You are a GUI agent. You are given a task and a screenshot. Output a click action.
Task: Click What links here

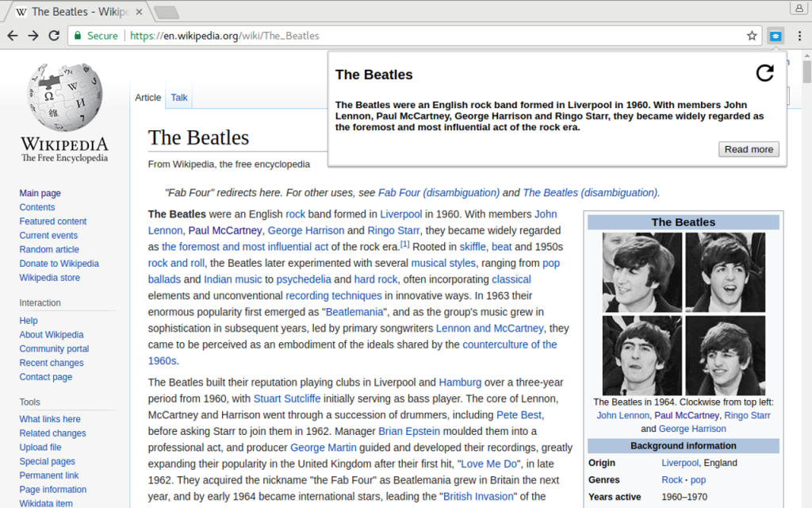[50, 419]
